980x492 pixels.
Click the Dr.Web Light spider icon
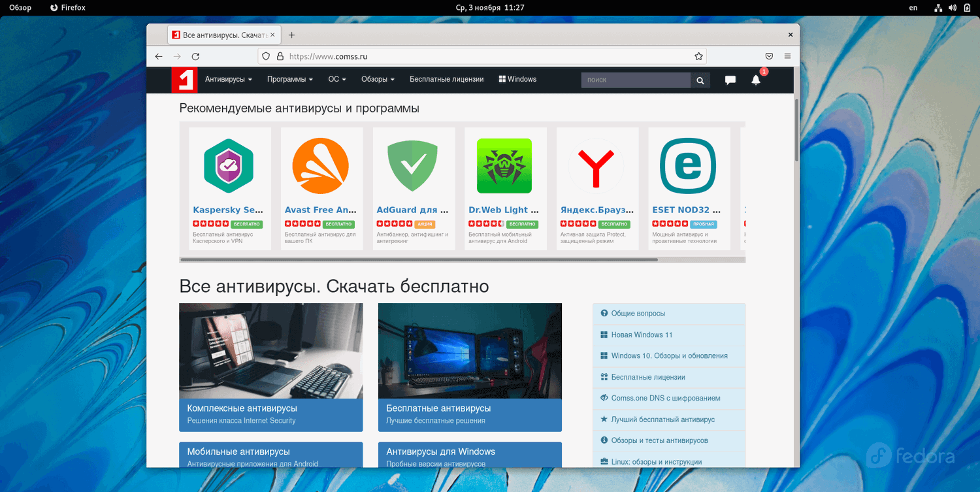(504, 166)
